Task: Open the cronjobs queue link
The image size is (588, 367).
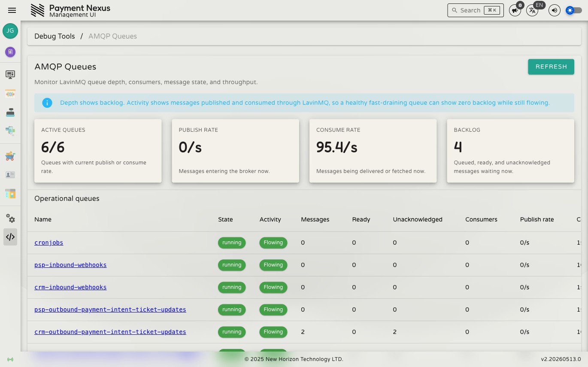Action: click(48, 243)
